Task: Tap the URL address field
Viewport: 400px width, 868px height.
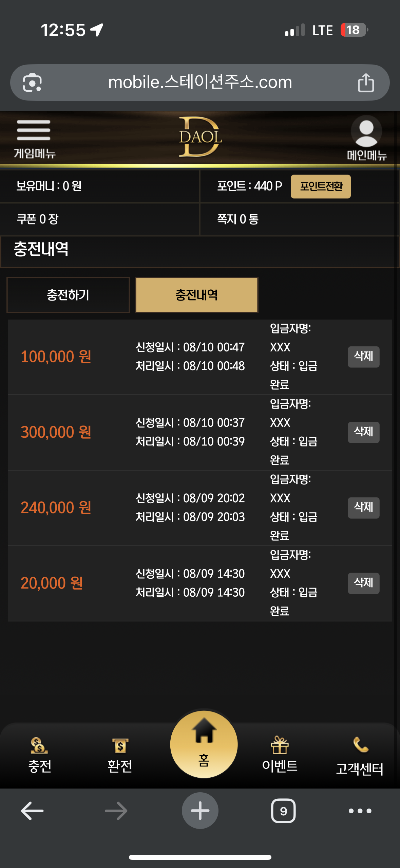Action: (x=200, y=83)
